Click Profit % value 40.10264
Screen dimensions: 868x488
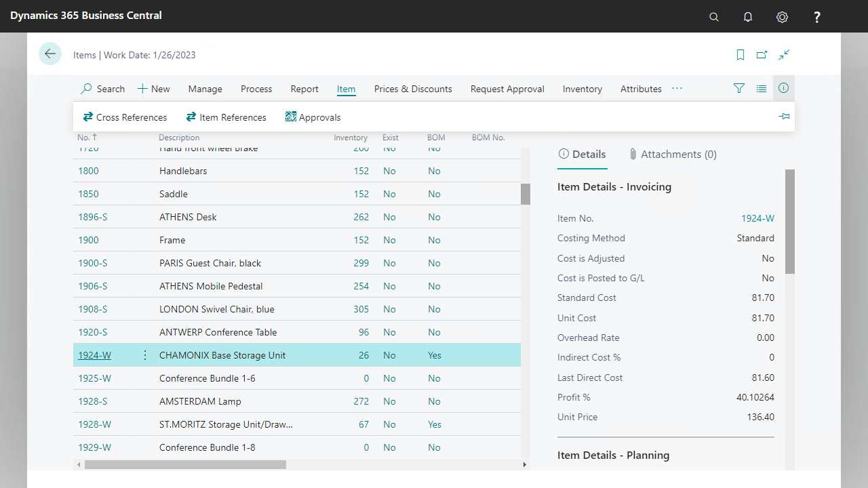click(x=755, y=397)
